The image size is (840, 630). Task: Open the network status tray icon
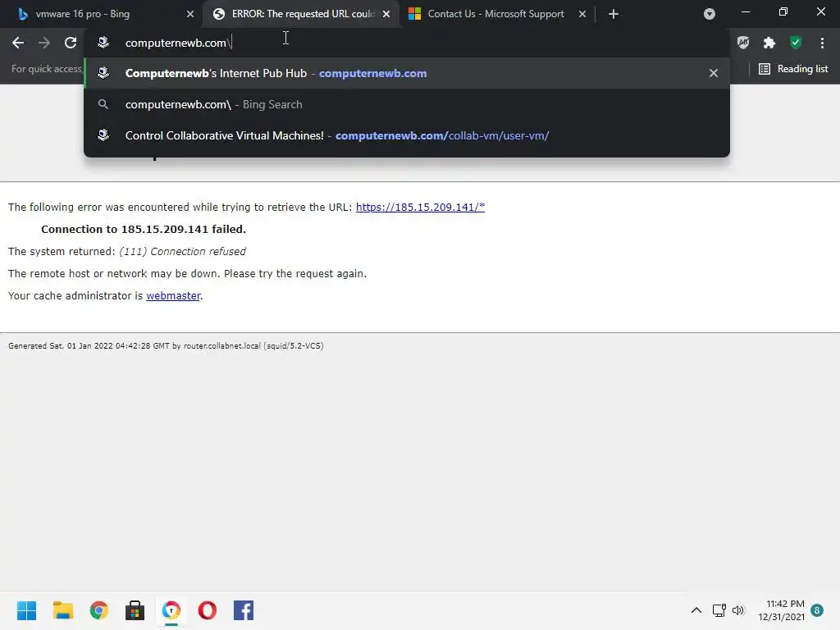(719, 610)
